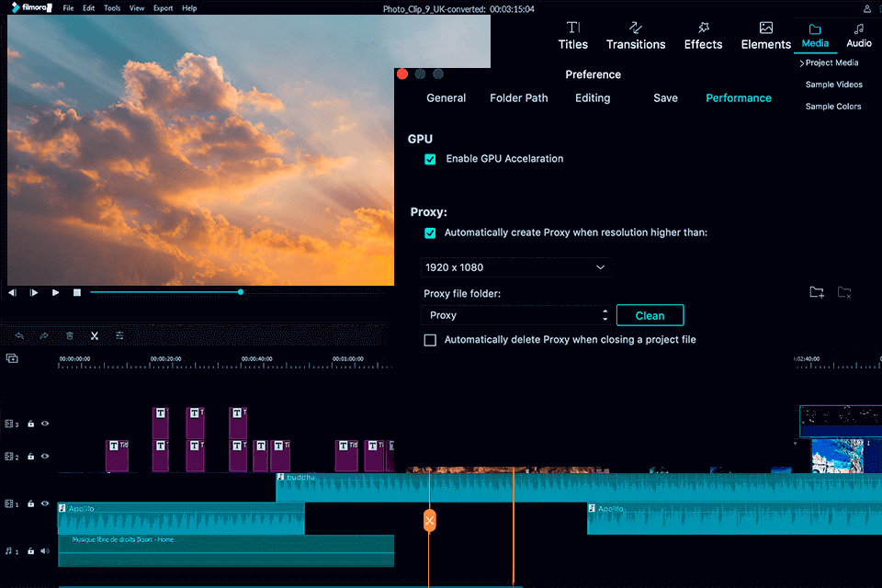The height and width of the screenshot is (588, 882).
Task: Click the preview playback progress slider handle
Action: 241,292
